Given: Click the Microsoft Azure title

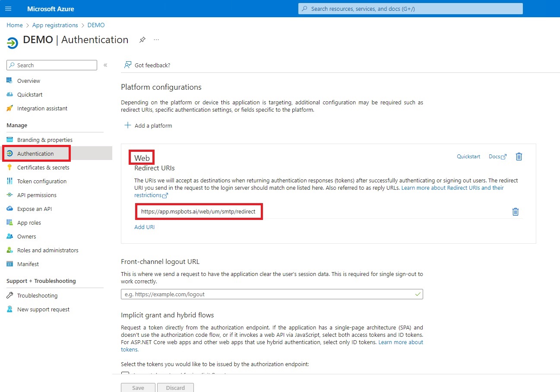Looking at the screenshot, I should 51,9.
